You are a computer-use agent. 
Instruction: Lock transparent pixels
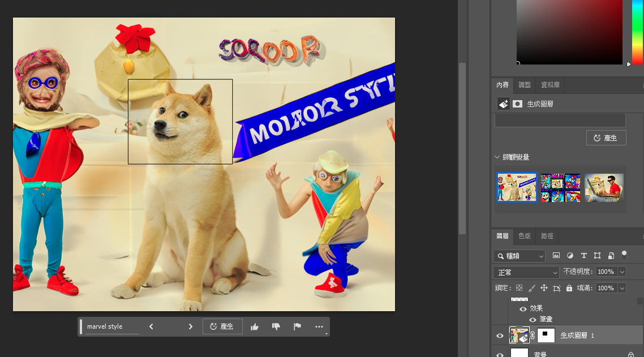click(x=519, y=288)
